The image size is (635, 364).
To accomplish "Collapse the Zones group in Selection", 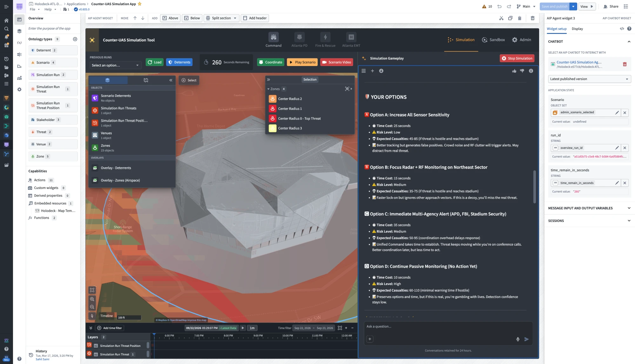I will coord(268,89).
